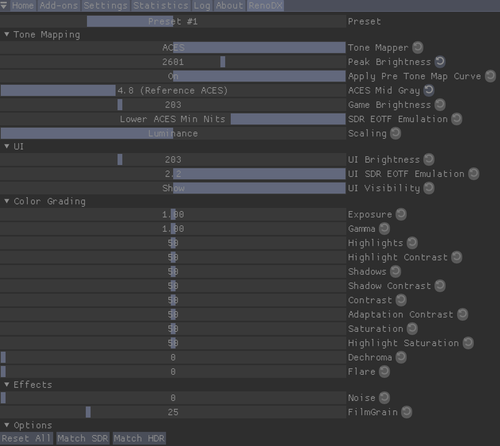The width and height of the screenshot is (500, 446).
Task: Click the Reset All button
Action: tap(26, 438)
